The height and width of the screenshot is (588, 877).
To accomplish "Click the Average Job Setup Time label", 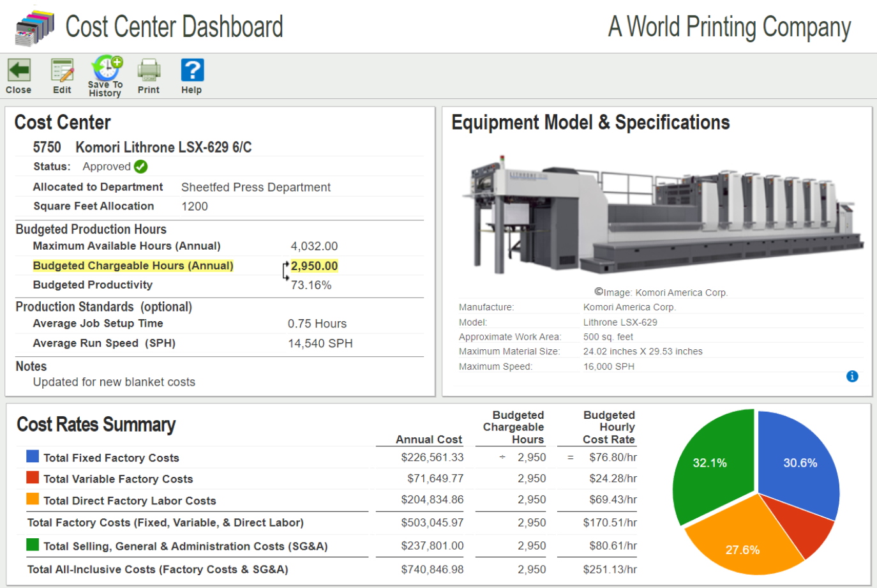I will [x=98, y=324].
